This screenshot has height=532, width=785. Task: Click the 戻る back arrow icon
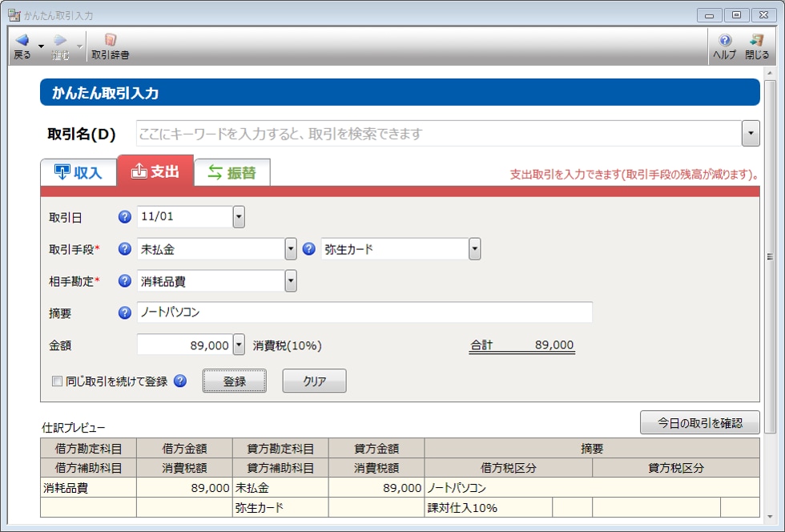click(x=22, y=40)
